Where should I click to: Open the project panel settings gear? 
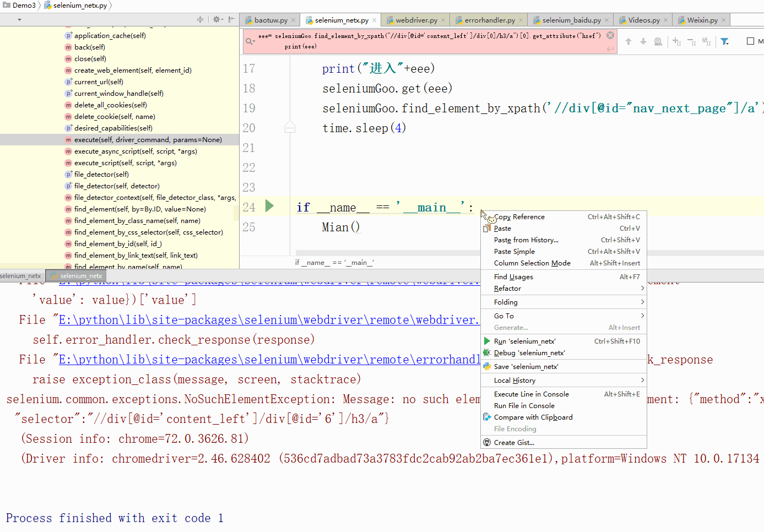(217, 20)
